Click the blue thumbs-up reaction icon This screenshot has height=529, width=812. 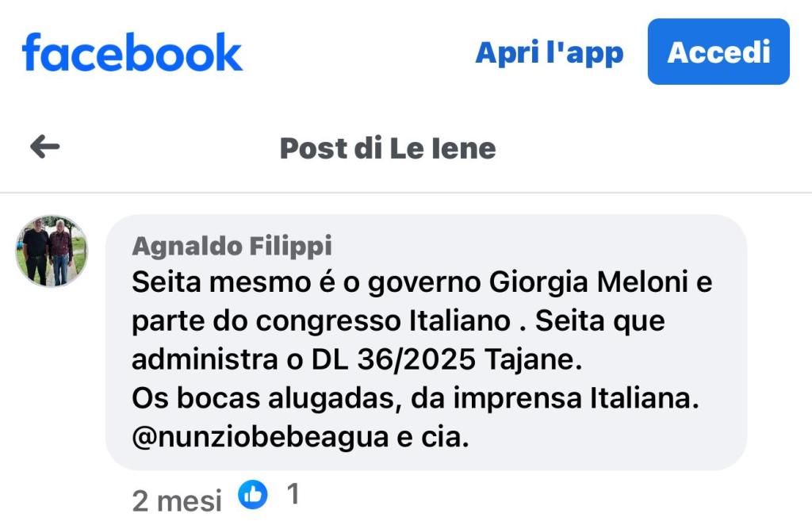pos(253,496)
